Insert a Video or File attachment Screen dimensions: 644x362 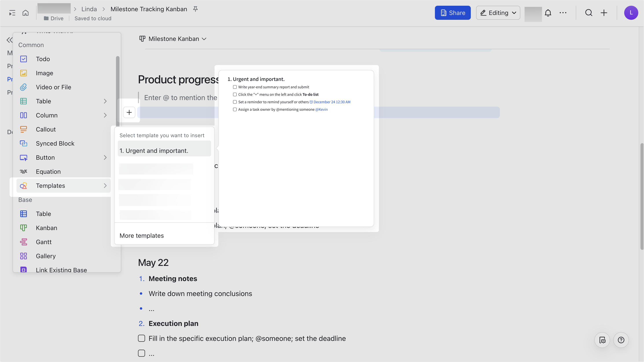[x=64, y=87]
